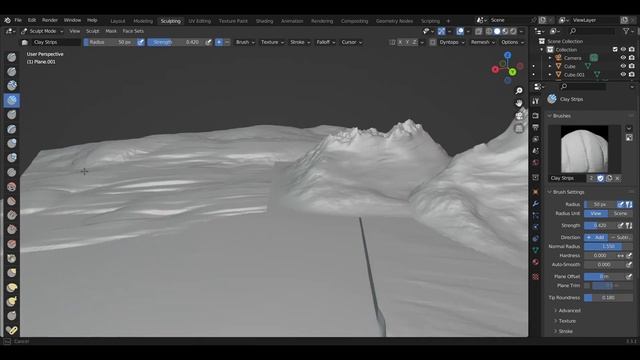
Task: Select the Grab brush tool
Action: [12, 273]
